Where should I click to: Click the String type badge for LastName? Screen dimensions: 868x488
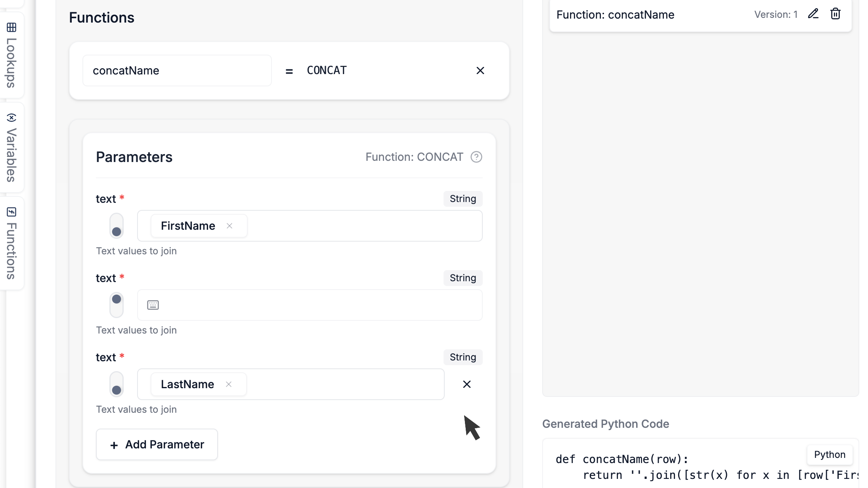click(x=463, y=357)
